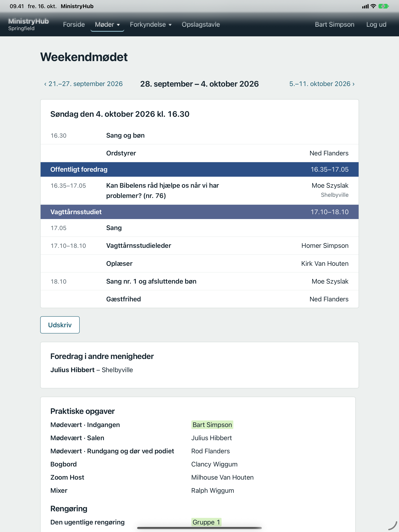The height and width of the screenshot is (532, 399).
Task: Go to previous week 21.–27. september 2026
Action: [x=83, y=84]
